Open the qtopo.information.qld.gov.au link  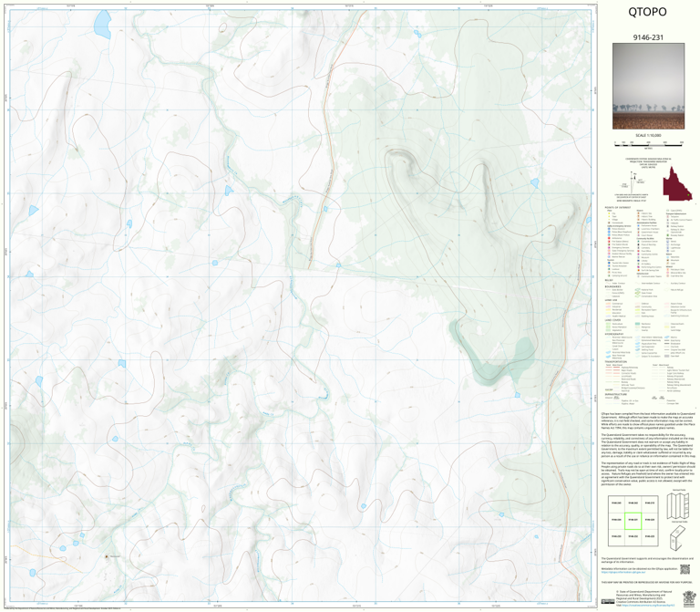(x=624, y=571)
